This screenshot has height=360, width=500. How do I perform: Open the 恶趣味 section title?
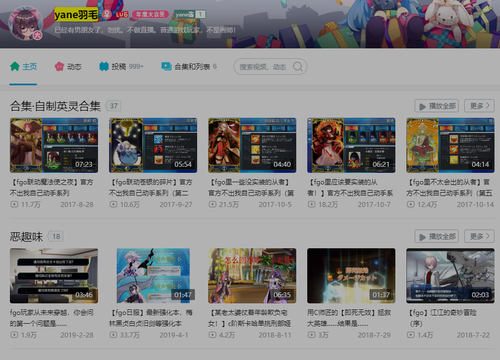(26, 237)
